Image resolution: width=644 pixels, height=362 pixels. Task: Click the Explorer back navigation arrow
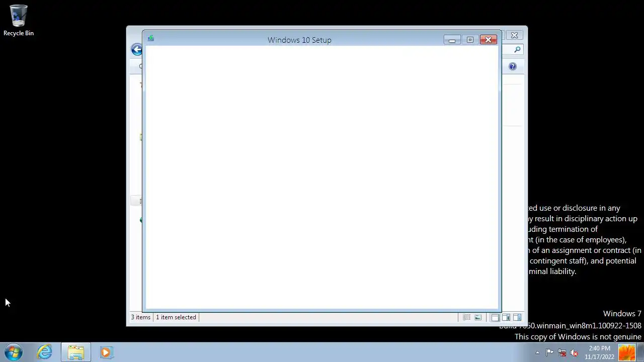[136, 49]
